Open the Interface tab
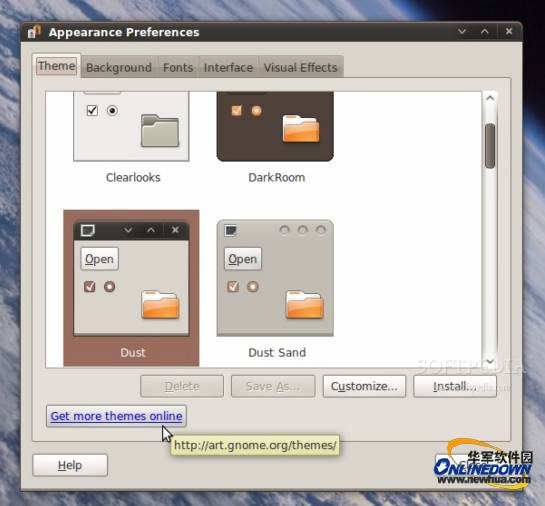Screen dimensions: 545x506 tap(228, 67)
